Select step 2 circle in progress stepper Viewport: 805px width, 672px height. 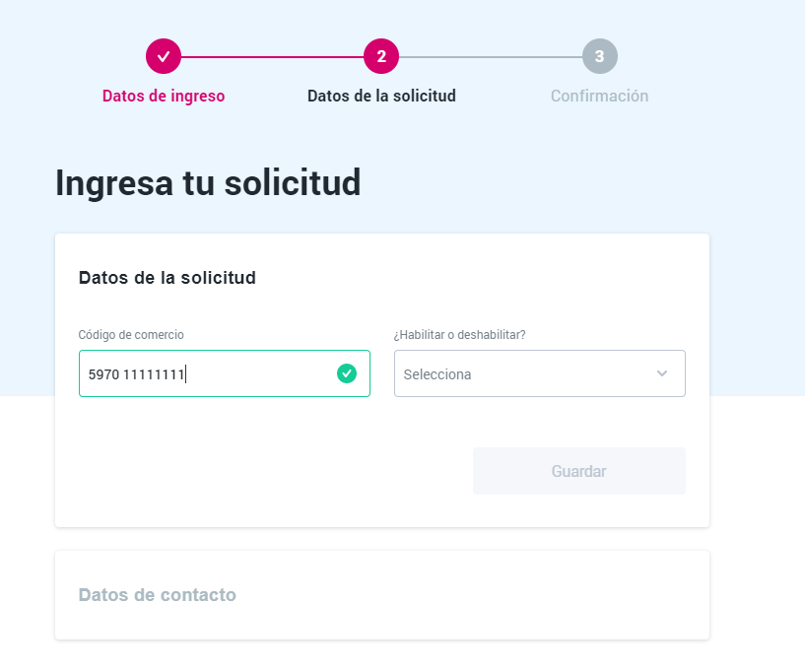pyautogui.click(x=381, y=56)
